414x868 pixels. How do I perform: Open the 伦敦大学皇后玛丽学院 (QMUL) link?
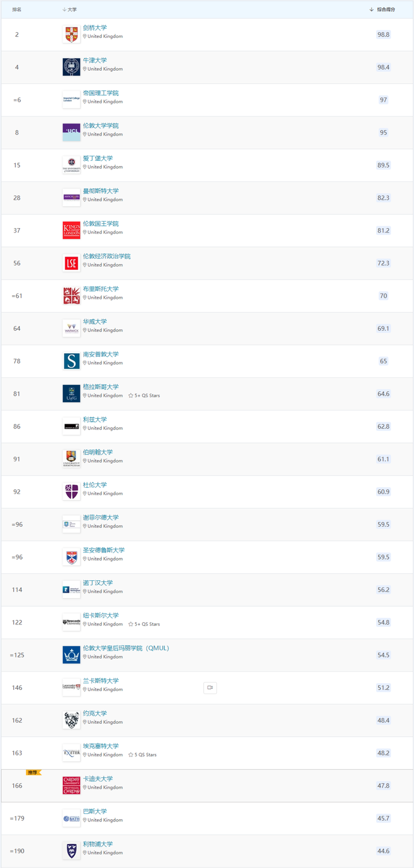(126, 648)
